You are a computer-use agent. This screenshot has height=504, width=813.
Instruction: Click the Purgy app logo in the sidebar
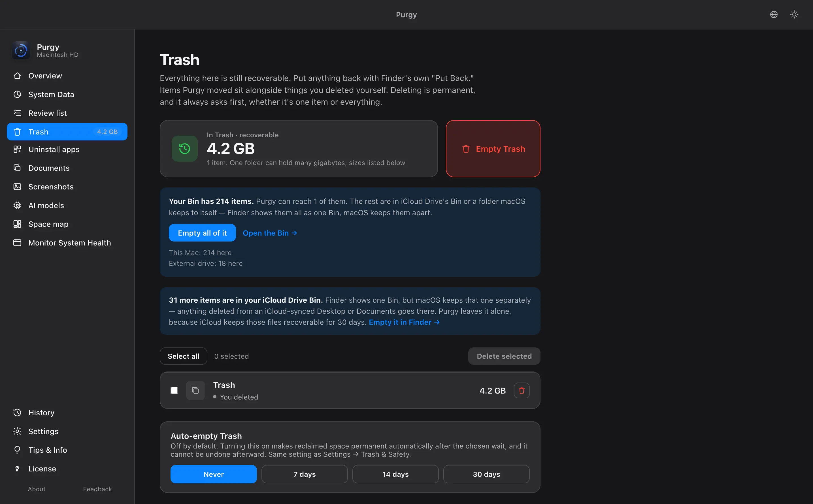point(21,50)
